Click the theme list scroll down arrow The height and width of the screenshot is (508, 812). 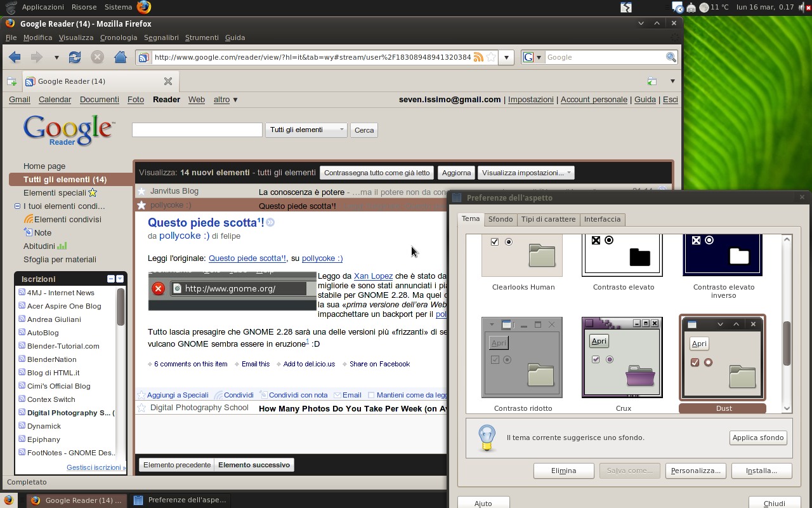[x=787, y=408]
